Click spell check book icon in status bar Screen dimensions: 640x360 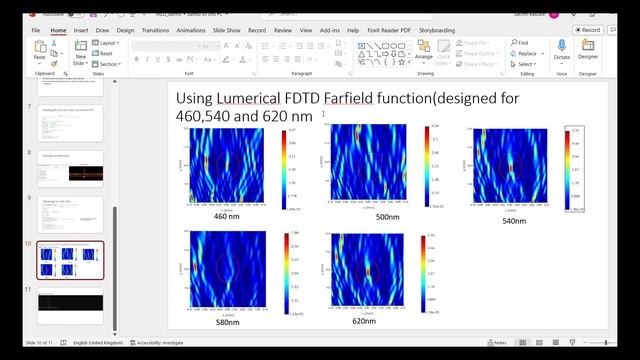coord(63,342)
